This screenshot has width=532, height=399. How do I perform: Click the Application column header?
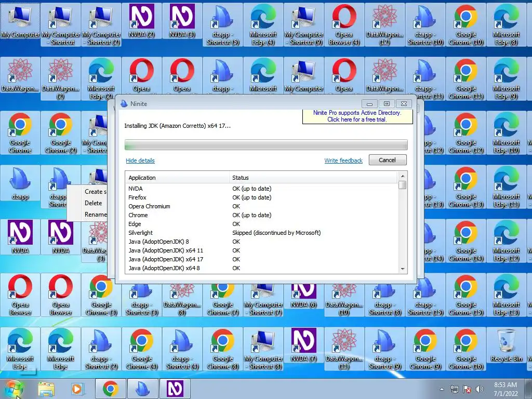pos(178,178)
